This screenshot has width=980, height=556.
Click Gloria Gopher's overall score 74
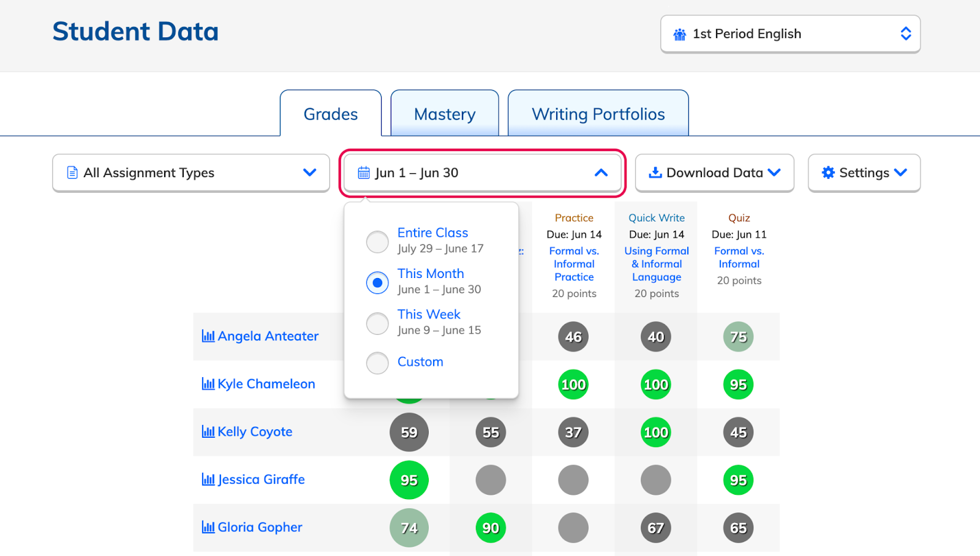(x=409, y=528)
